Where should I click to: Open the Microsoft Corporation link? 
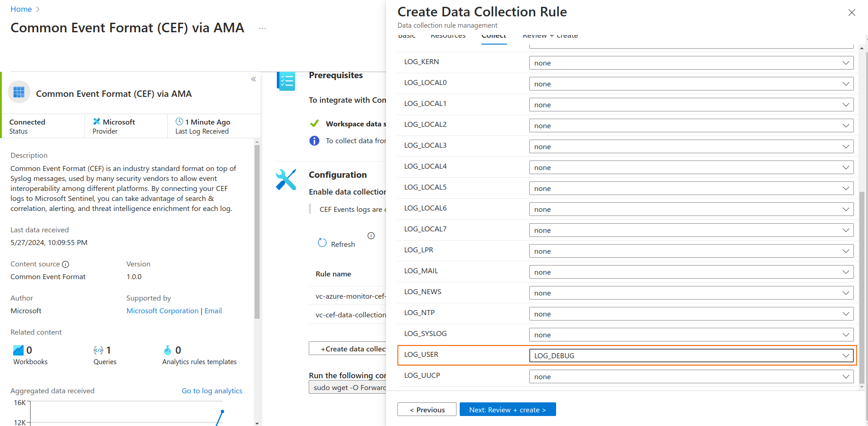(x=162, y=311)
